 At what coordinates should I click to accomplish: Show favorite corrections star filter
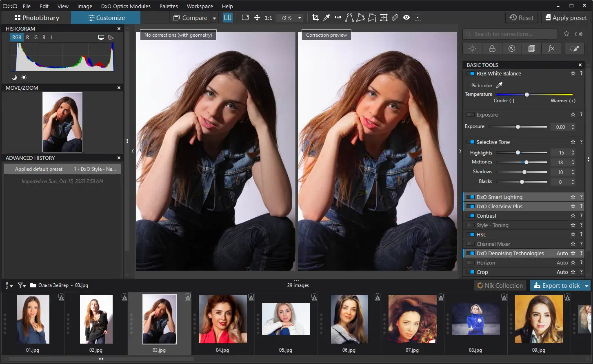(566, 34)
